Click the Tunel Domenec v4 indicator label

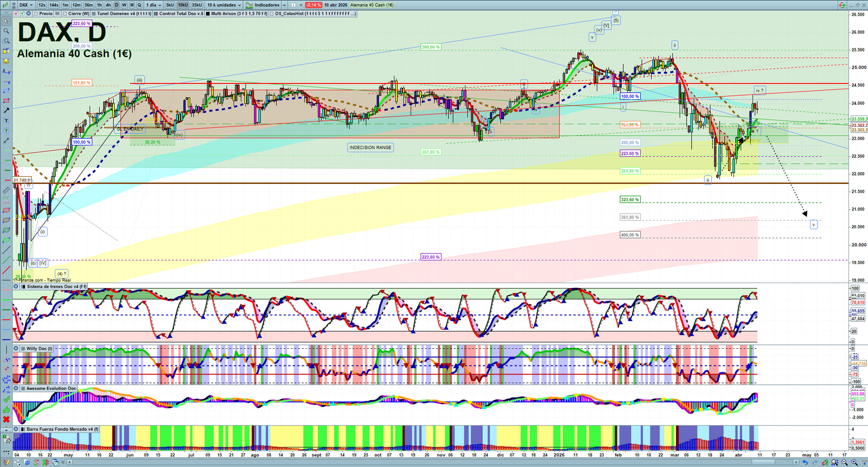(x=124, y=14)
